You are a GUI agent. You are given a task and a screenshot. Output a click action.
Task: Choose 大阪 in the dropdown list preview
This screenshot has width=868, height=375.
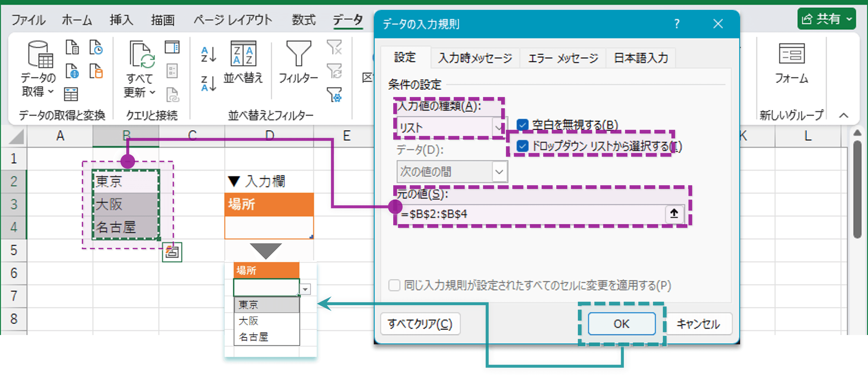pyautogui.click(x=266, y=321)
